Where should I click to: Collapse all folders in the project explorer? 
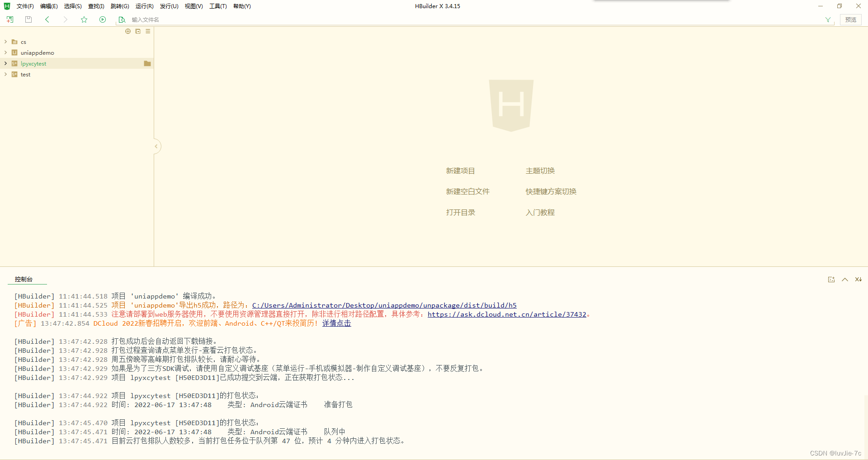137,31
